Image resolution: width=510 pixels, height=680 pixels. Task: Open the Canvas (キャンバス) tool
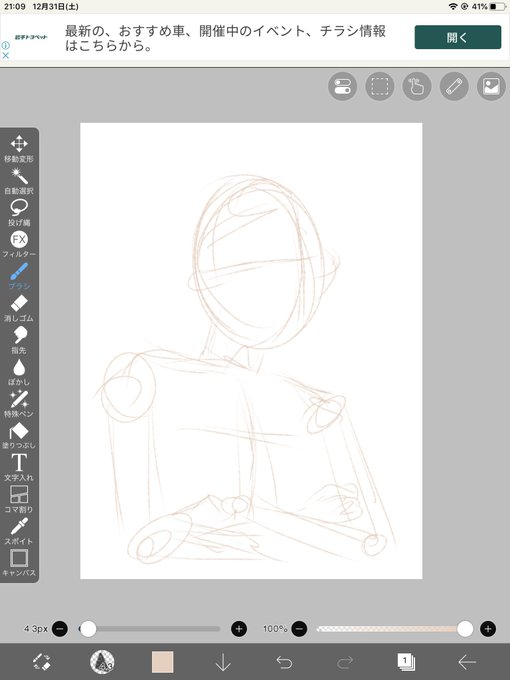click(19, 563)
